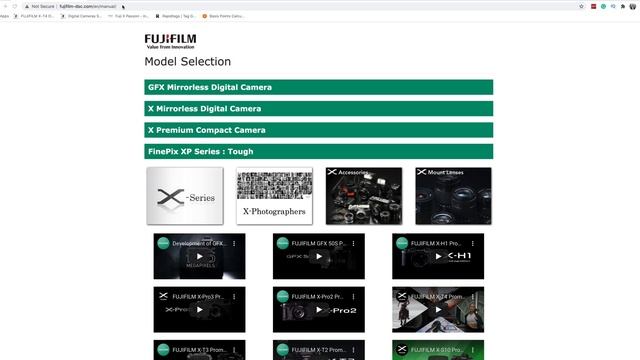Open more options on X-H1 video

coord(473,243)
